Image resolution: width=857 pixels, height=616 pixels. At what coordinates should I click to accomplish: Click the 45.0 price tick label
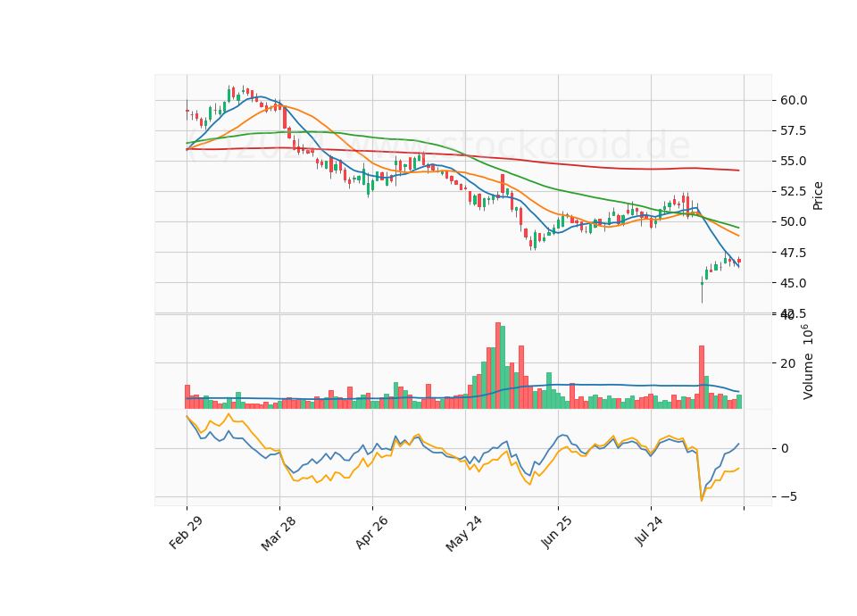[794, 283]
